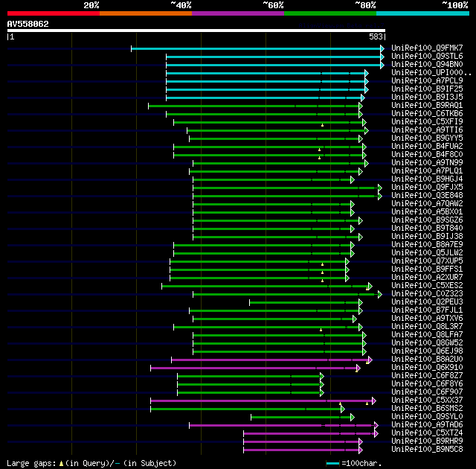Select the AV558062 query name
The height and width of the screenshot is (469, 476).
pos(28,24)
